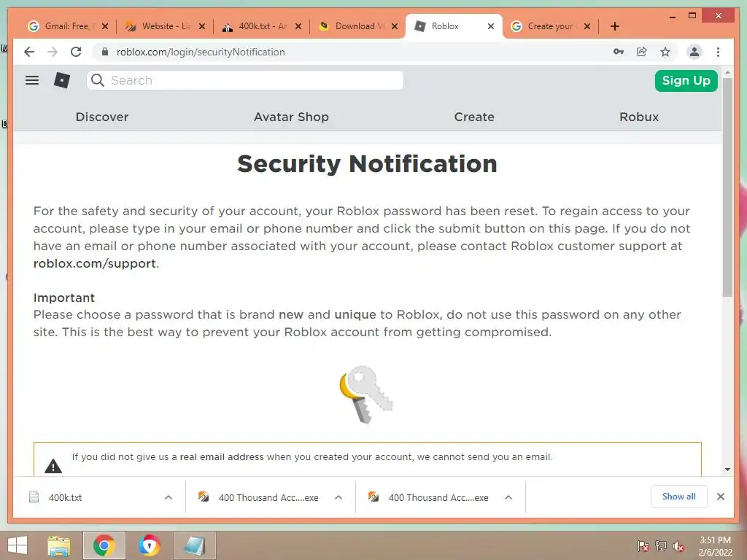Click the padlock site info icon
This screenshot has width=747, height=560.
[105, 52]
